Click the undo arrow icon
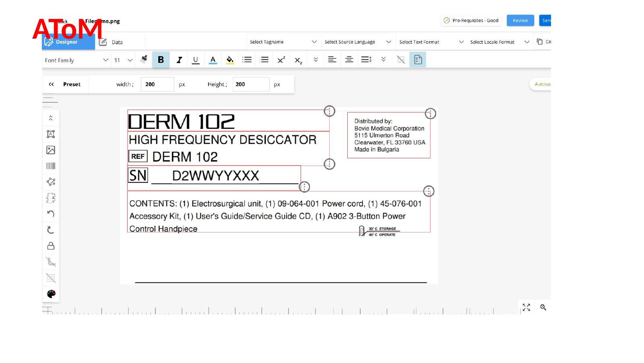This screenshot has height=363, width=644. [x=51, y=214]
